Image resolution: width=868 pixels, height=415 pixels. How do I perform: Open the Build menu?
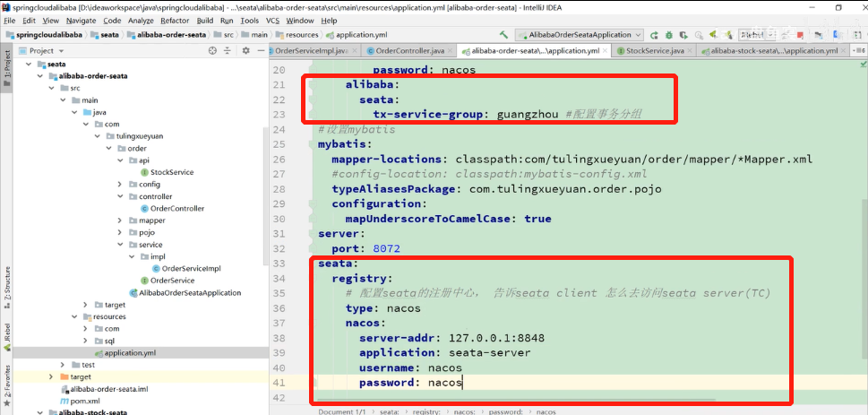point(205,21)
